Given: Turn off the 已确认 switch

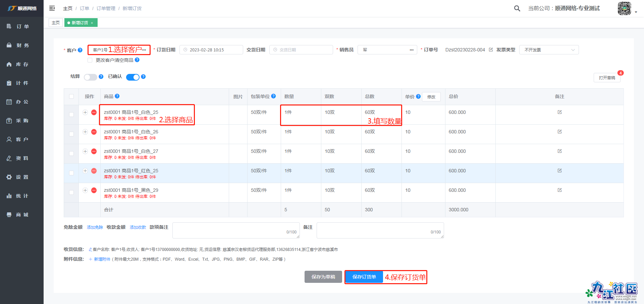Looking at the screenshot, I should coord(132,77).
